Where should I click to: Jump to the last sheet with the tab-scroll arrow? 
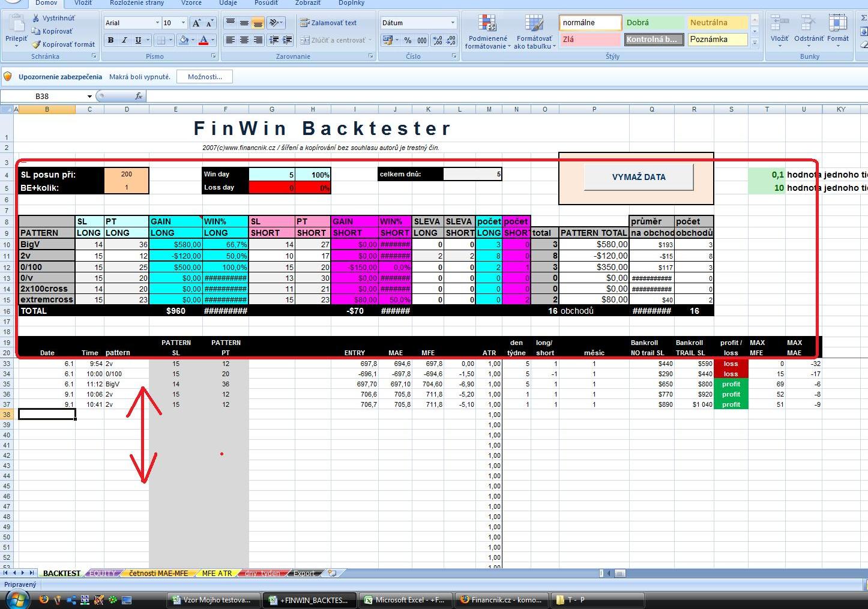[31, 573]
